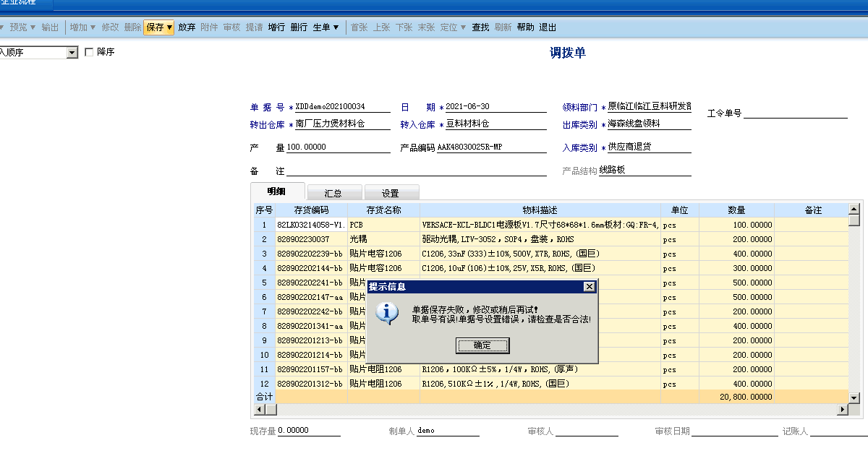Click the 单位 column header

pos(680,210)
